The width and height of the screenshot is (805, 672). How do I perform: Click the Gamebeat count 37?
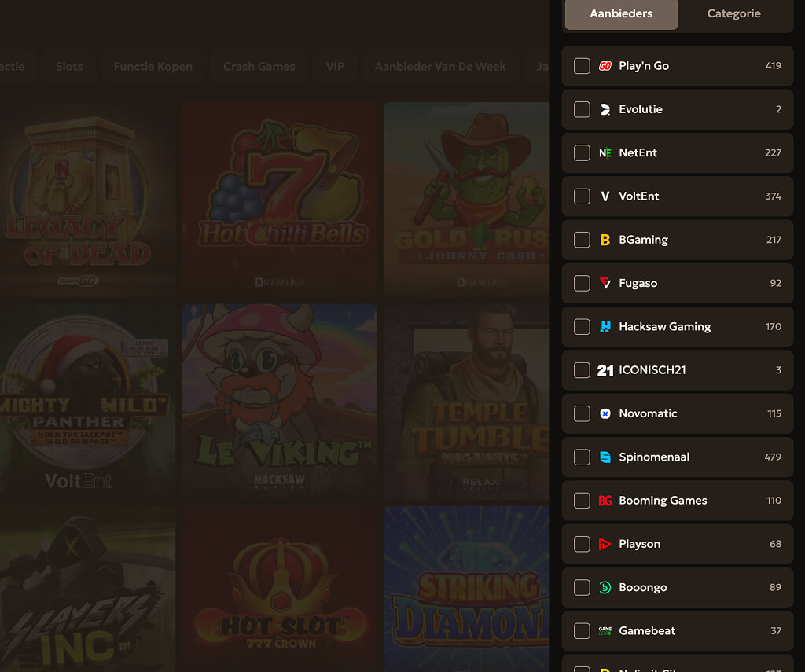tap(776, 631)
